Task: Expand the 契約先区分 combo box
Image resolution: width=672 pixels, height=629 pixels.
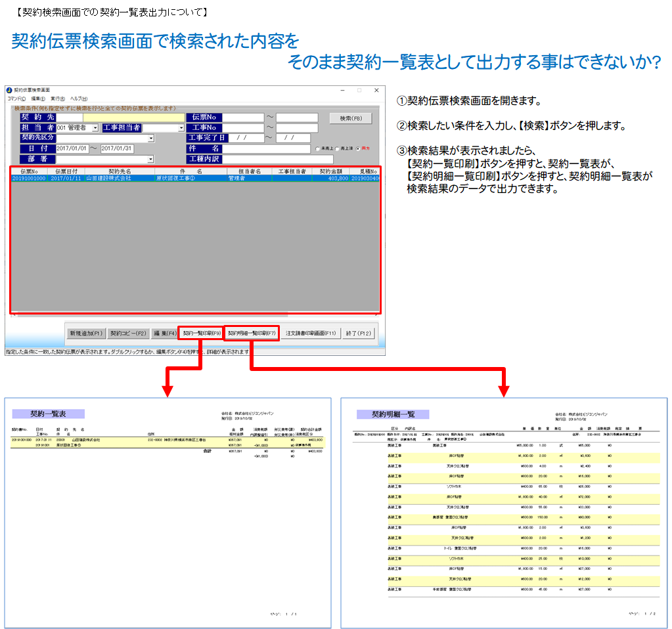Action: (x=151, y=139)
